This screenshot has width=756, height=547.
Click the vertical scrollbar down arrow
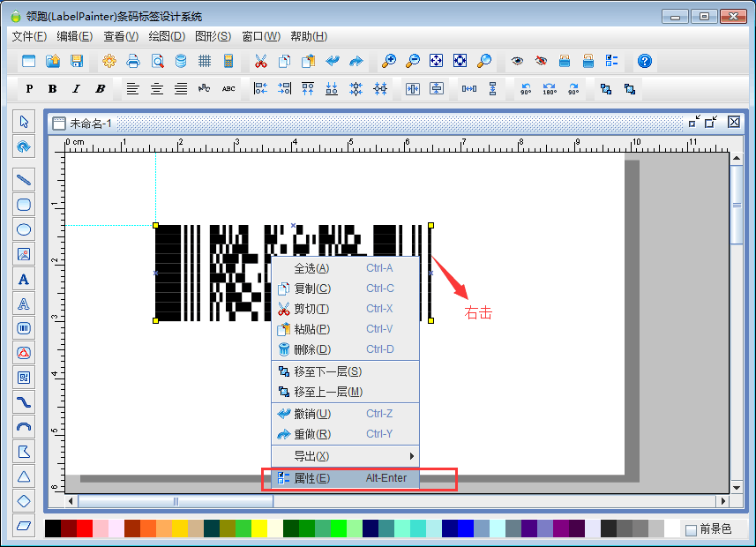[x=737, y=487]
